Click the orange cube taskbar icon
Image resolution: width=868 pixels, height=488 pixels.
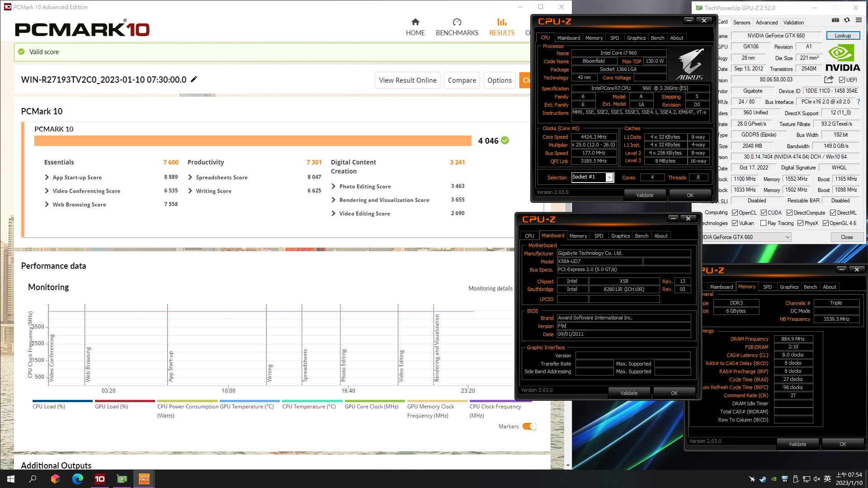click(56, 479)
